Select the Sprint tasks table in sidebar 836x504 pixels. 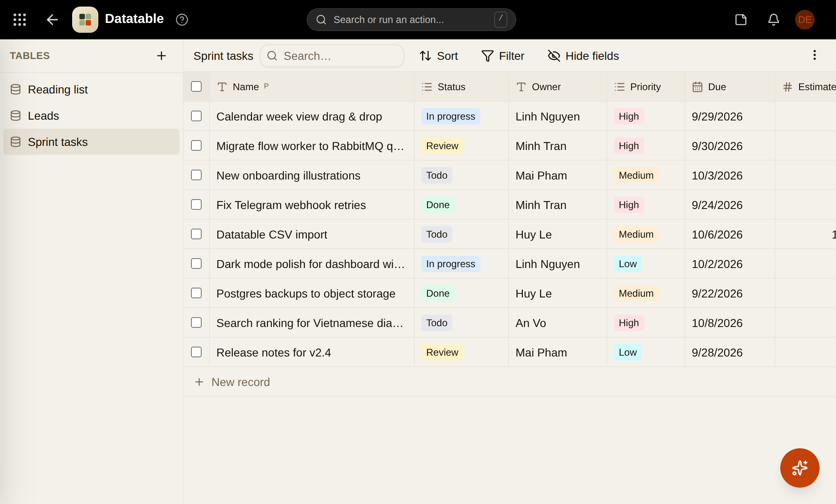pos(91,142)
